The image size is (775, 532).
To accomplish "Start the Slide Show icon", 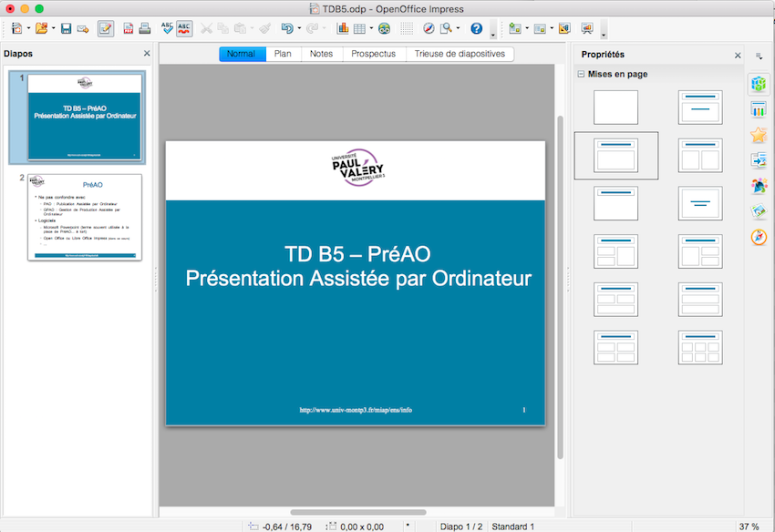I will pyautogui.click(x=587, y=28).
